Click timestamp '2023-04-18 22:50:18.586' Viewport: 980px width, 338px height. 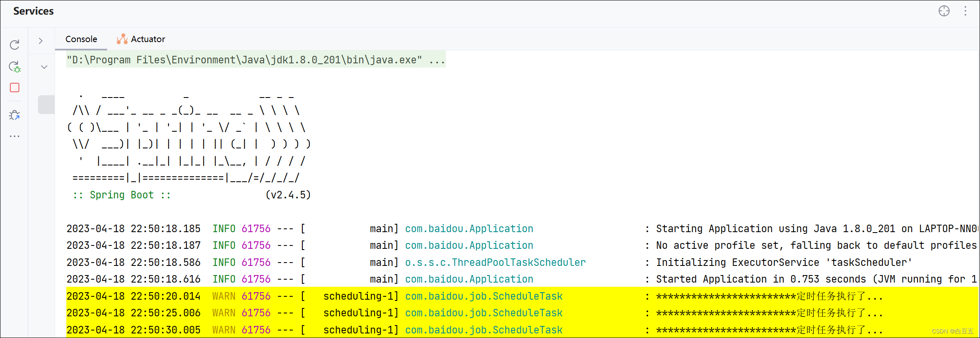[x=133, y=263]
